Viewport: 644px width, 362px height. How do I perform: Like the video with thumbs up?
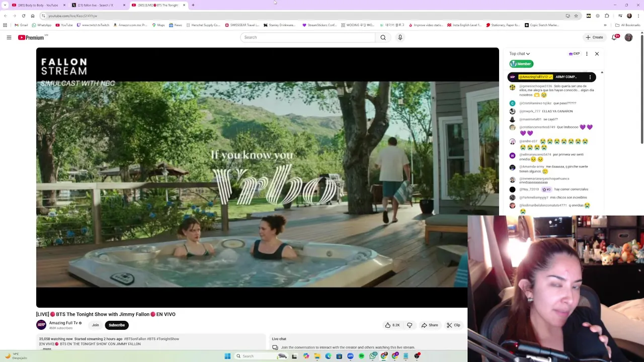[392, 325]
